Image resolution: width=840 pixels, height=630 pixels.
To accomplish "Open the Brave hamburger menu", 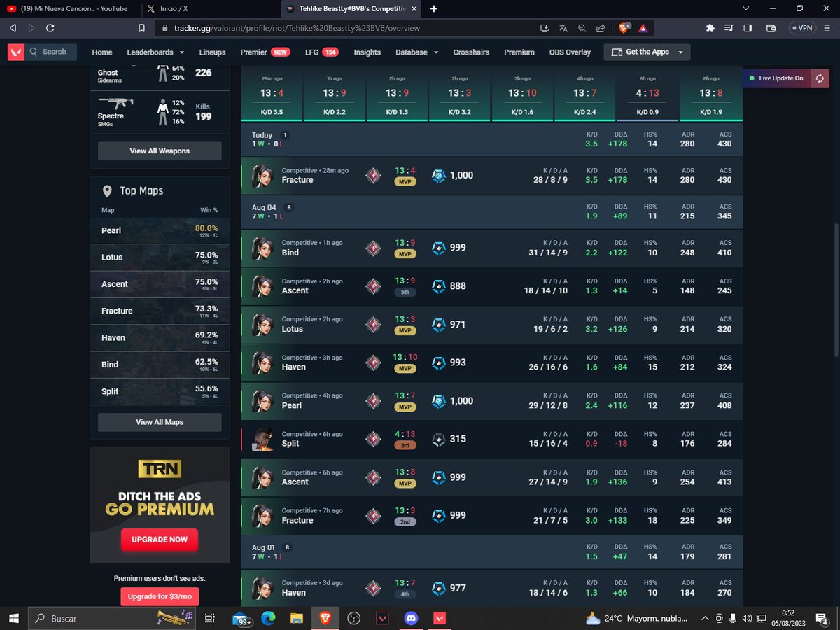I will pos(827,28).
